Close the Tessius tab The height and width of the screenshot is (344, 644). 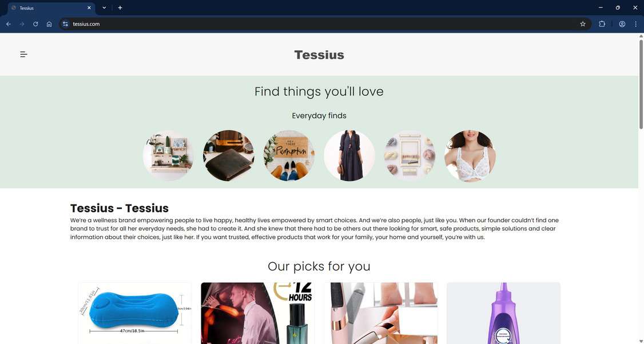[x=89, y=8]
